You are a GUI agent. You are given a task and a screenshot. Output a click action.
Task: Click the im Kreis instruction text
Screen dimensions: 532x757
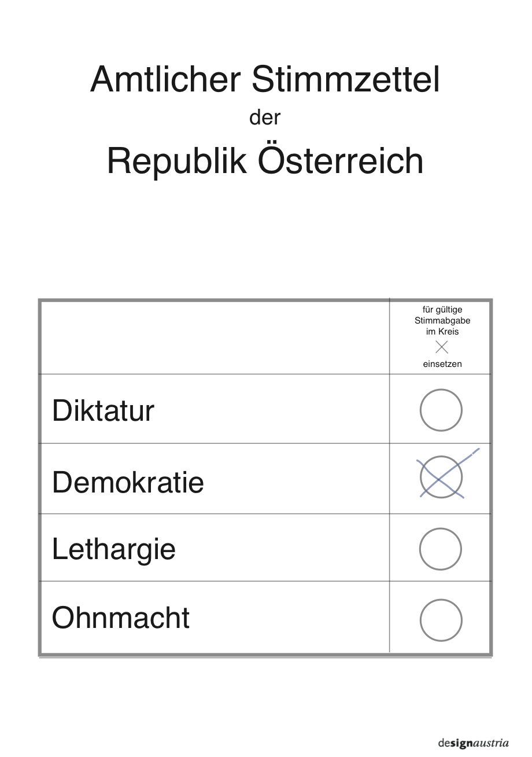pos(442,332)
